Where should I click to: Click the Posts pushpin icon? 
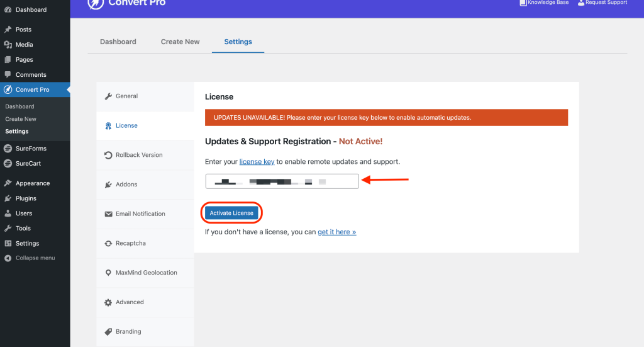point(8,29)
